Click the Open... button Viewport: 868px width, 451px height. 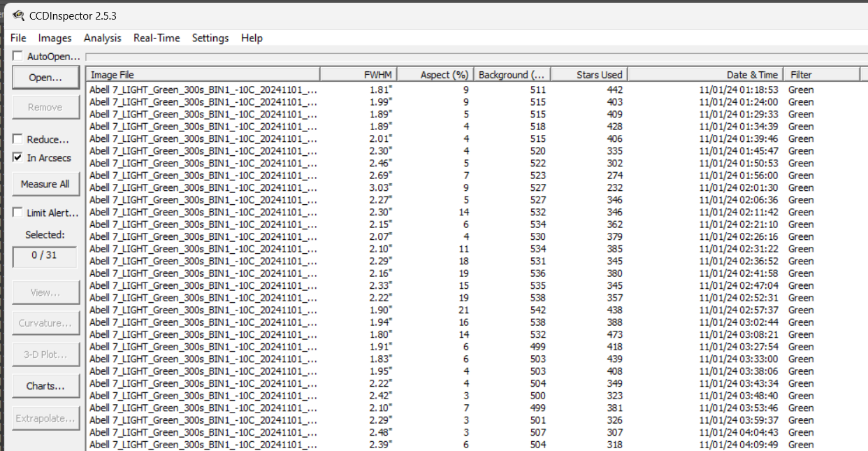45,78
